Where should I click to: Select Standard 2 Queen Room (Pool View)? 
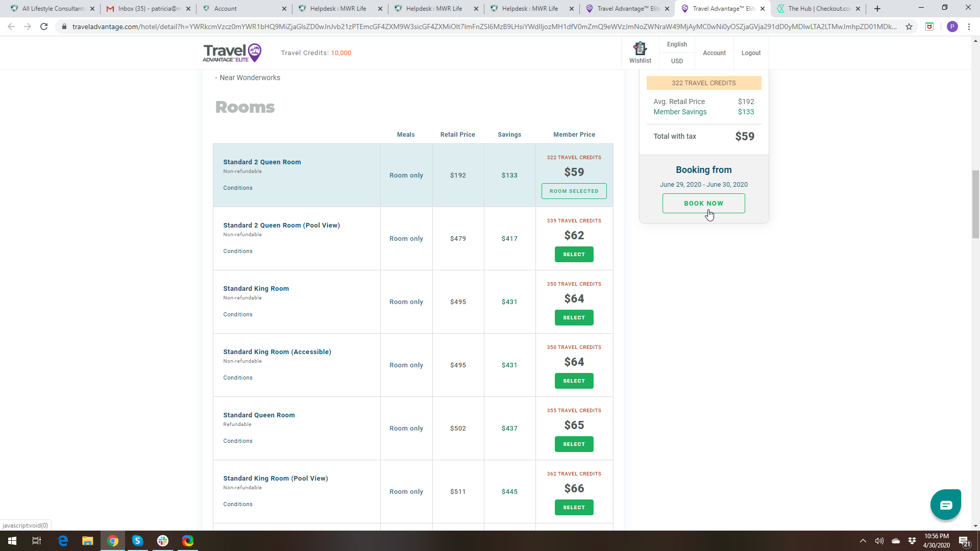point(574,254)
